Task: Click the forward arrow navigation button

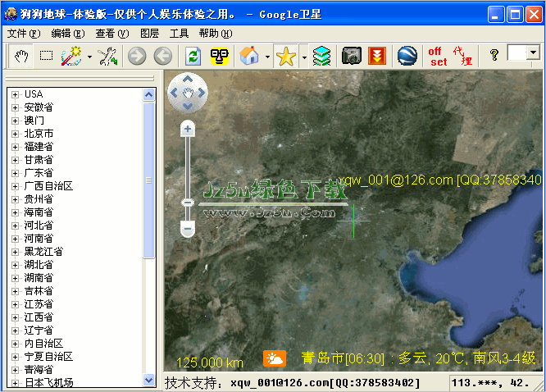Action: 137,56
